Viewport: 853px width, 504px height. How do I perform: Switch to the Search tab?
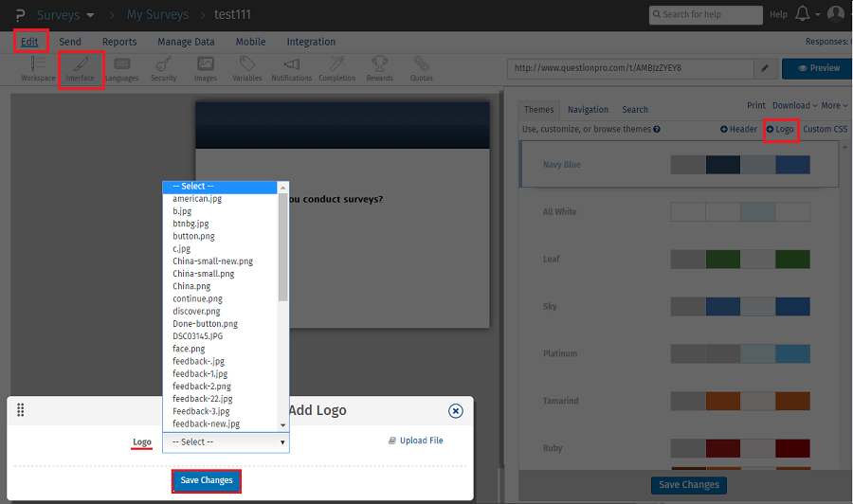pos(635,110)
